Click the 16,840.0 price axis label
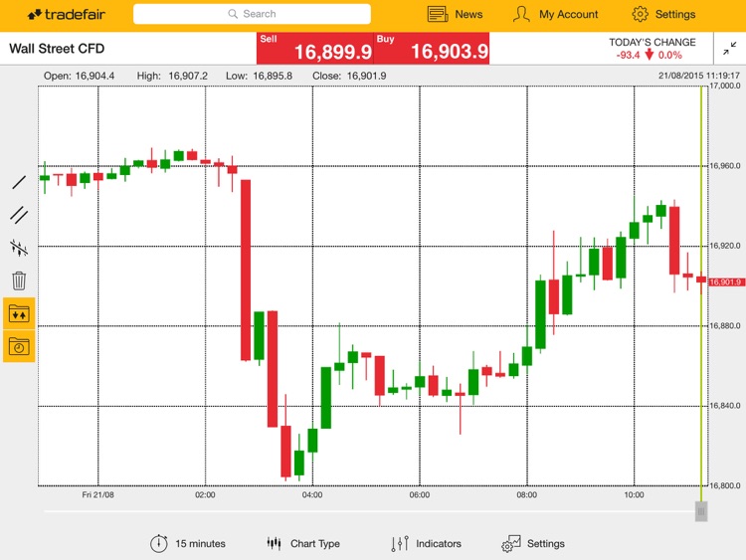Viewport: 746px width, 560px height. 725,406
